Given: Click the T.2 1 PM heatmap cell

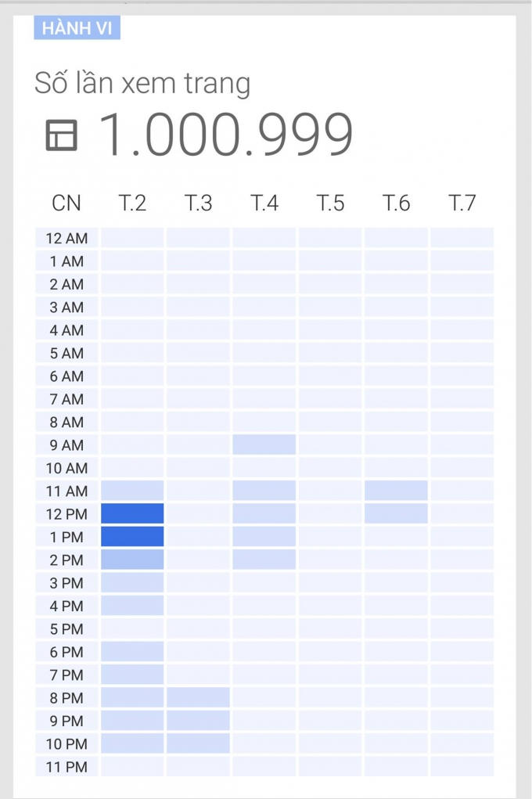Looking at the screenshot, I should [x=132, y=537].
